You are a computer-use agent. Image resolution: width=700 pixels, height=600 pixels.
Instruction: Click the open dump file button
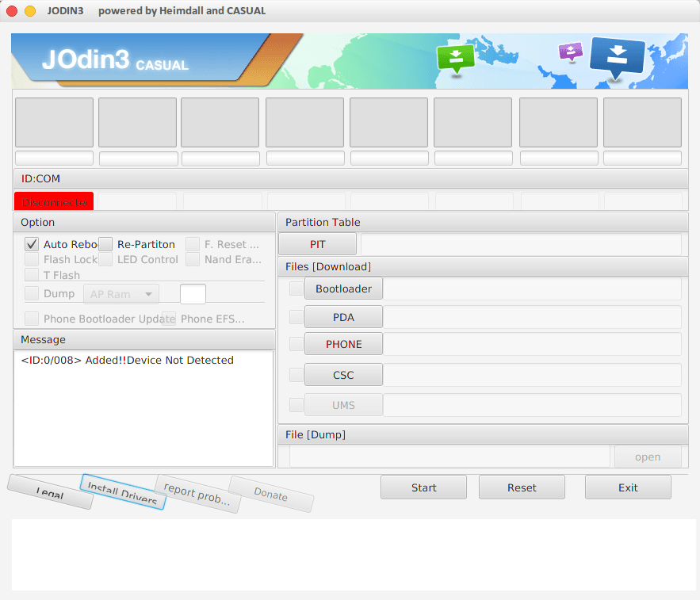[648, 457]
